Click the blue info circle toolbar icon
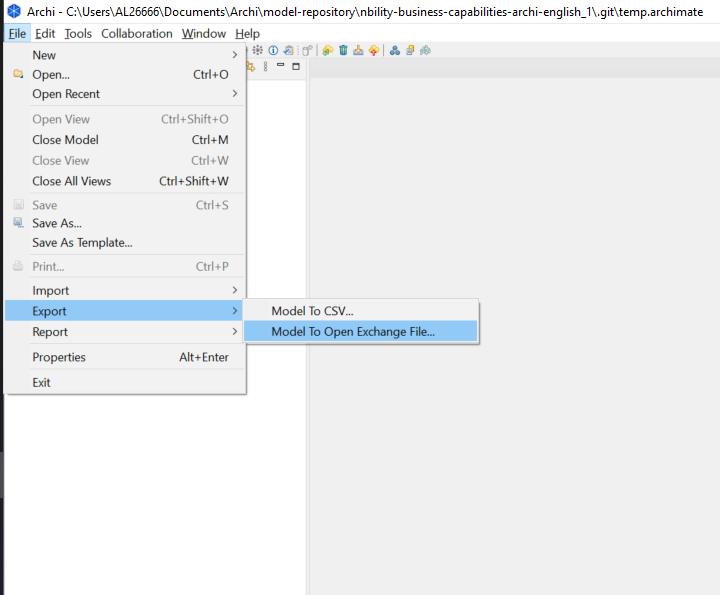720x595 pixels. click(273, 50)
